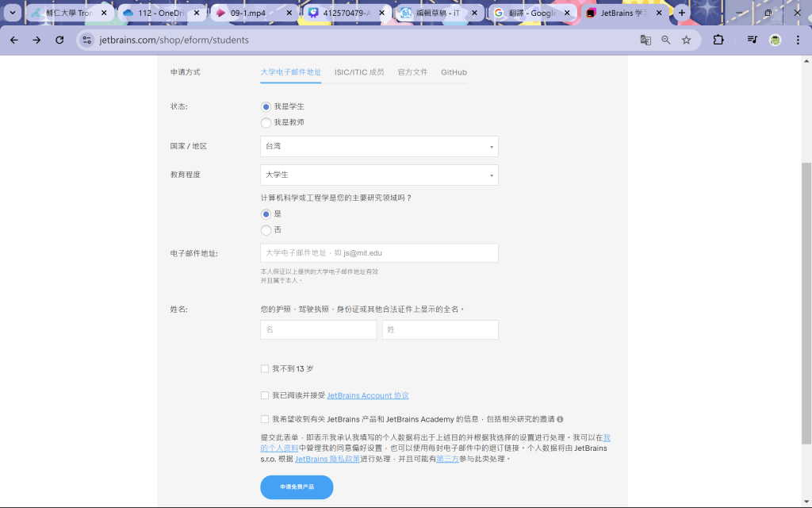Submit with 申请免费产品 button
The height and width of the screenshot is (508, 812).
[297, 487]
